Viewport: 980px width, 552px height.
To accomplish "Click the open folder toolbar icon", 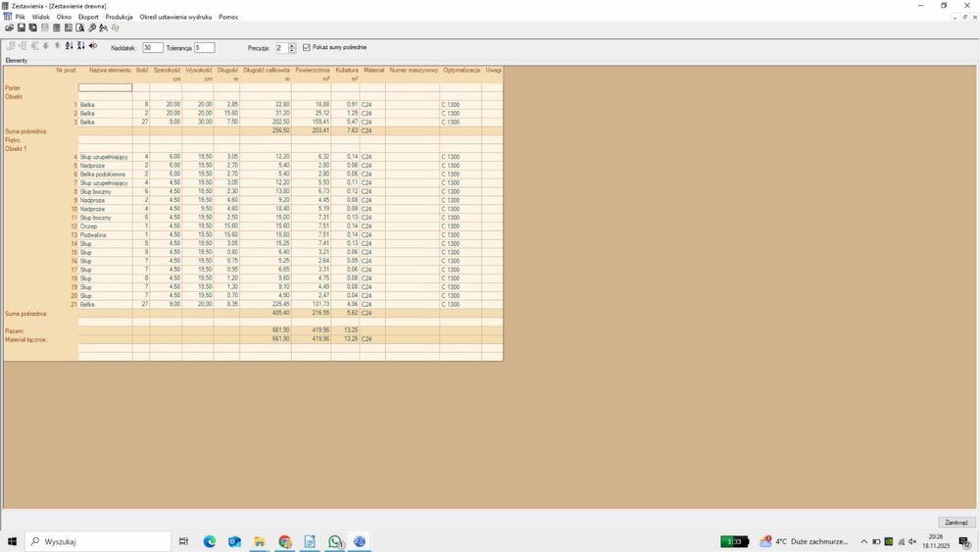I will tap(10, 27).
